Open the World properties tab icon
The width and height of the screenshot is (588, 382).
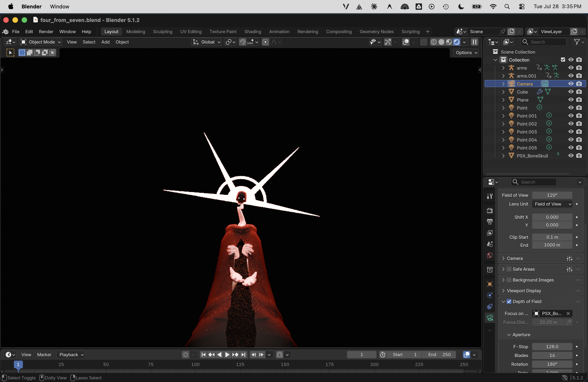pos(490,255)
